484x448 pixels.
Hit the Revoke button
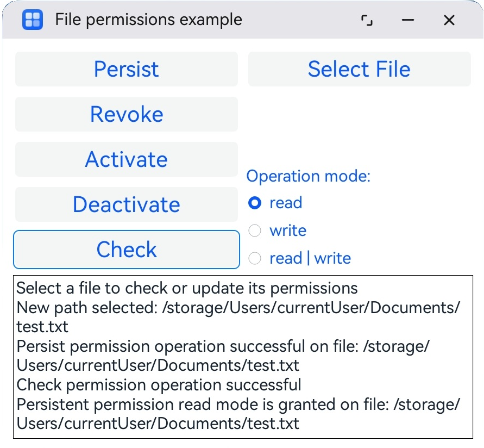[127, 114]
